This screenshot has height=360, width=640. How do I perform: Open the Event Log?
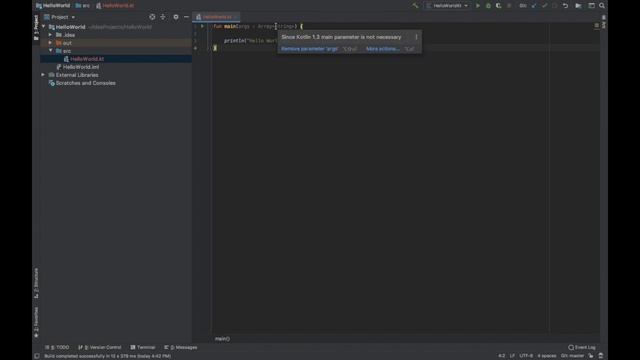pos(582,347)
